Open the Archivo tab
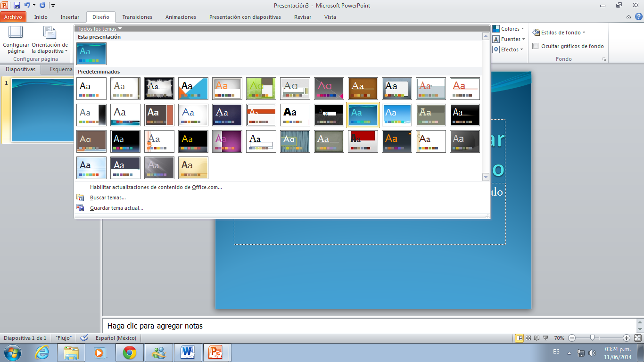The image size is (644, 362). [13, 17]
